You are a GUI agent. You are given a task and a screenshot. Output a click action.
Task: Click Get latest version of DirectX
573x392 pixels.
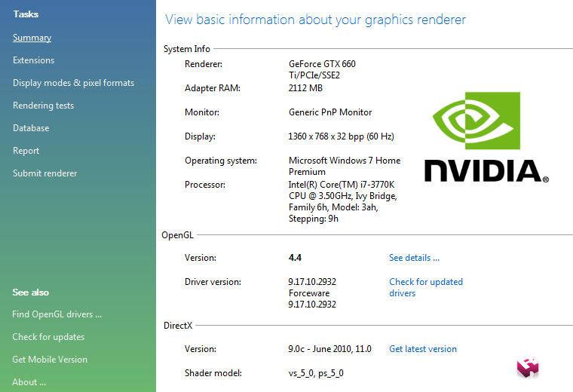pyautogui.click(x=423, y=349)
